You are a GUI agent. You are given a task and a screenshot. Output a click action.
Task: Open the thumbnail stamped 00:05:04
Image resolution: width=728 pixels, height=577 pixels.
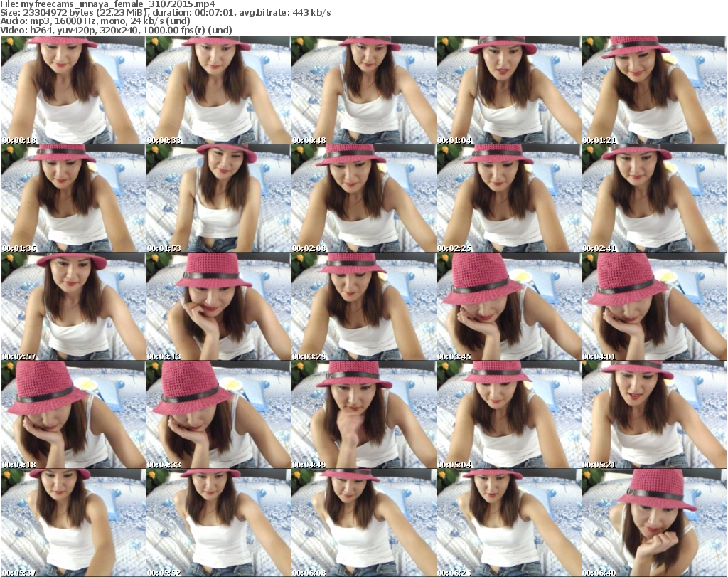click(x=509, y=415)
